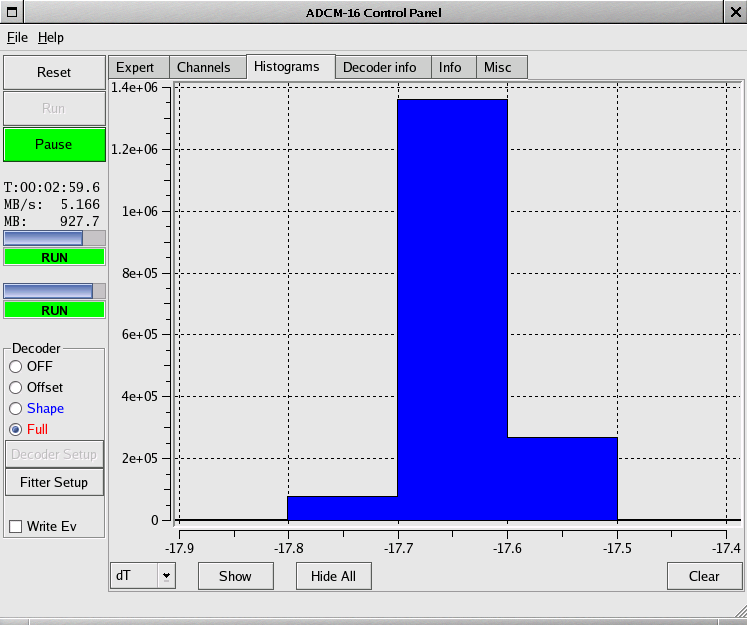The width and height of the screenshot is (747, 625).
Task: Click the second green RUN status indicator
Action: tap(54, 310)
